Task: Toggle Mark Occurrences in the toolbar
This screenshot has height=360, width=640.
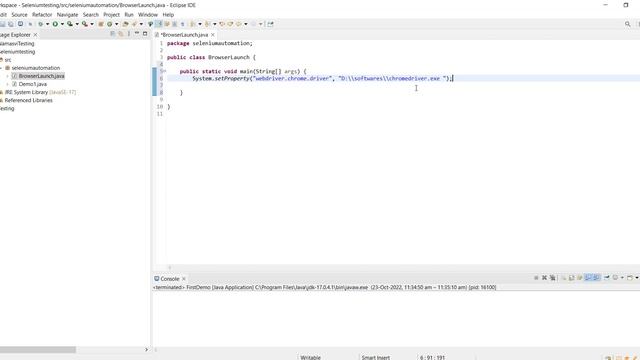Action: (x=167, y=24)
